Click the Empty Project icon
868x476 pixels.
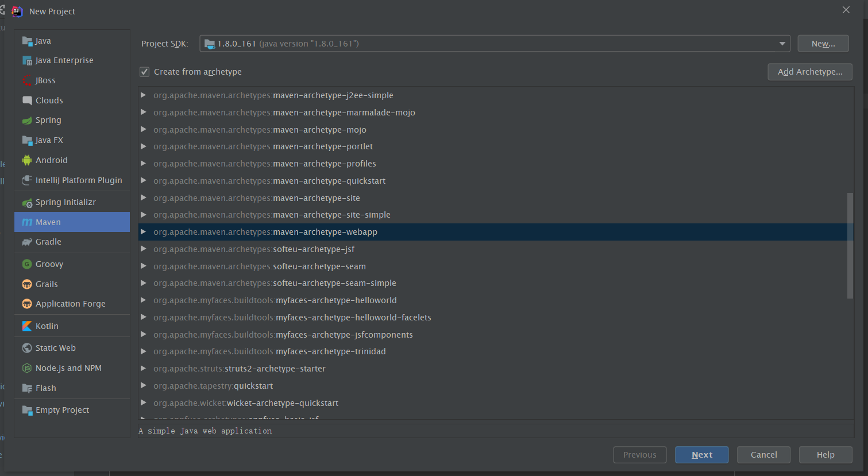pyautogui.click(x=27, y=410)
